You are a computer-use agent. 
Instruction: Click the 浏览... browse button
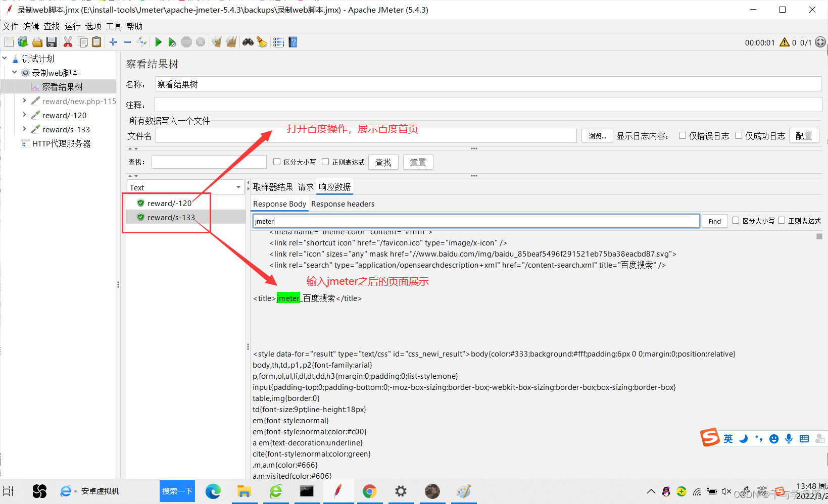tap(597, 136)
